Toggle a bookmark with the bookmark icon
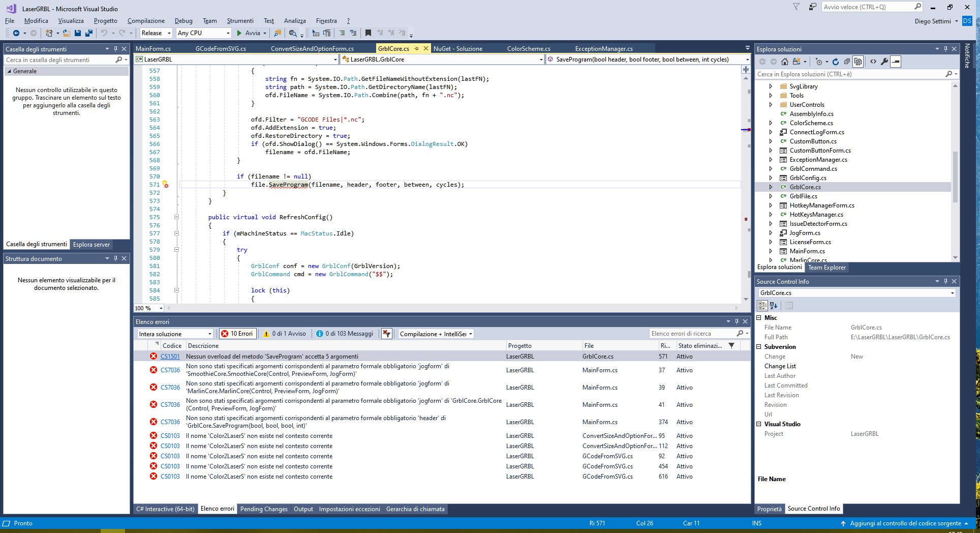 pyautogui.click(x=368, y=33)
